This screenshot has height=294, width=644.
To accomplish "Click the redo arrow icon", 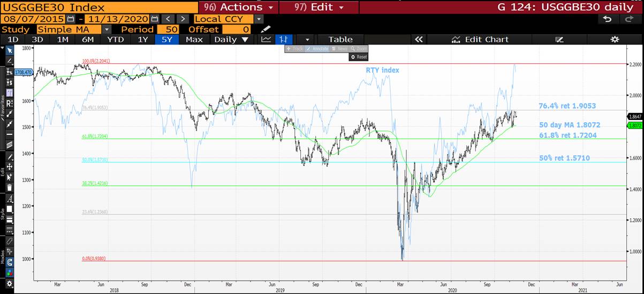I will [x=628, y=19].
